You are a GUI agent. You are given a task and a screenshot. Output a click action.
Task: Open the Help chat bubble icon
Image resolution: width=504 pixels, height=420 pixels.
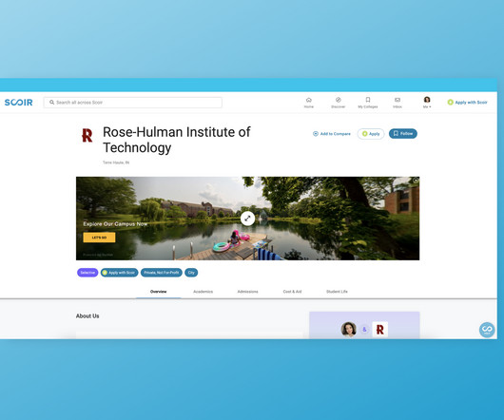click(487, 330)
